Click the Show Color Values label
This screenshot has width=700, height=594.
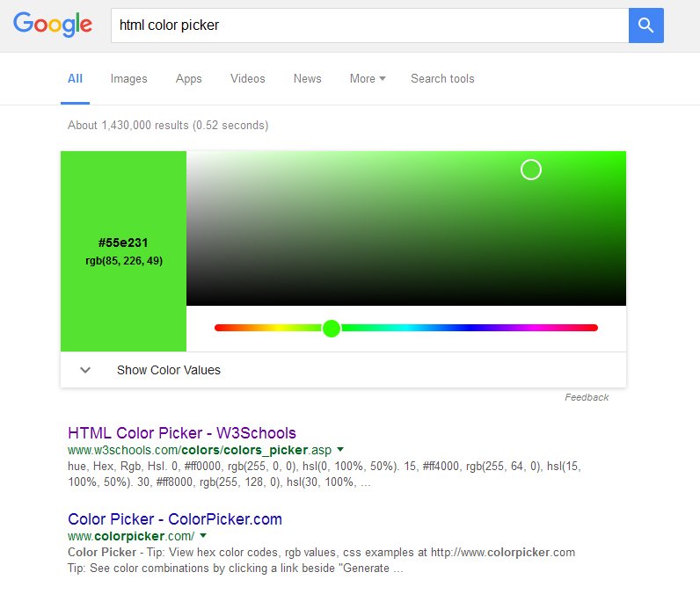169,370
